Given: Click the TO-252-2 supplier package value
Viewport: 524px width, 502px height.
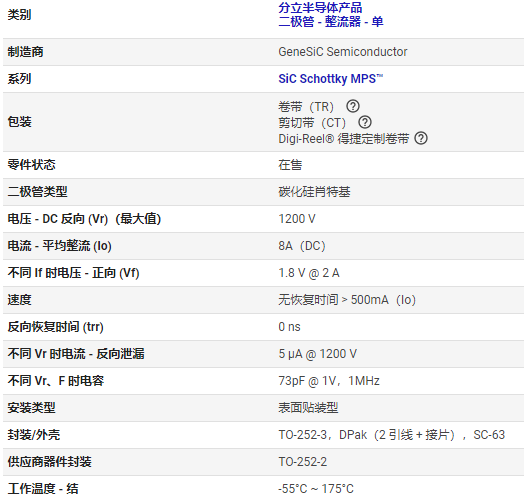Looking at the screenshot, I should click(302, 462).
